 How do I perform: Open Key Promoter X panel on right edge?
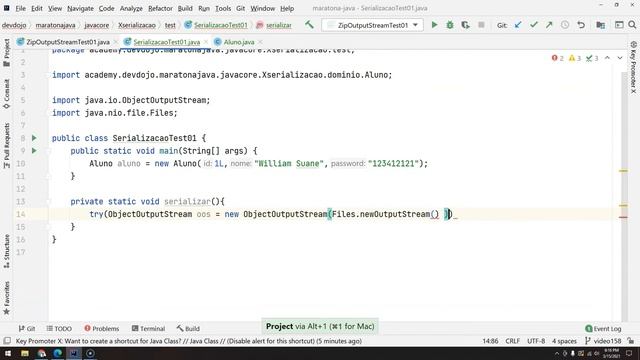tap(633, 67)
